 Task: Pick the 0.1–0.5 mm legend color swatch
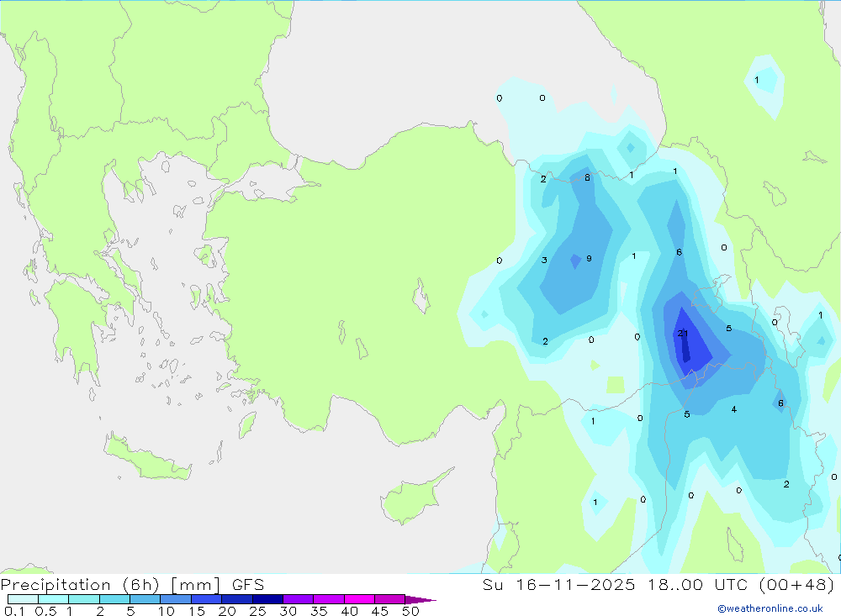click(23, 599)
